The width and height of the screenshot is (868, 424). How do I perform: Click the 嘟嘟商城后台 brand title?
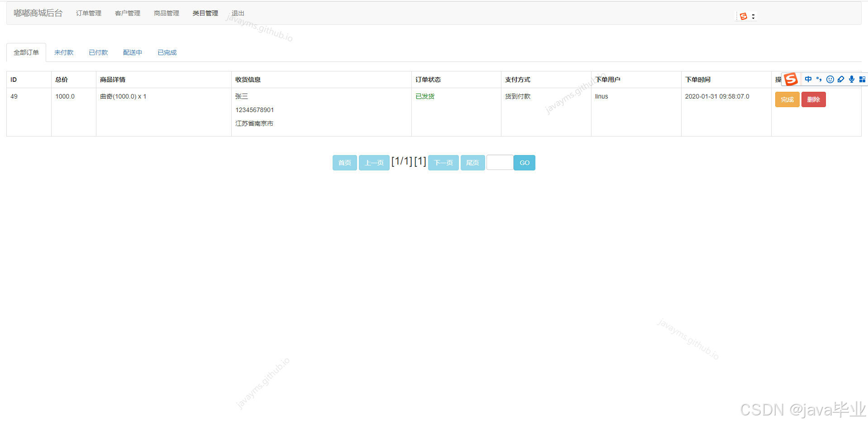[x=38, y=13]
